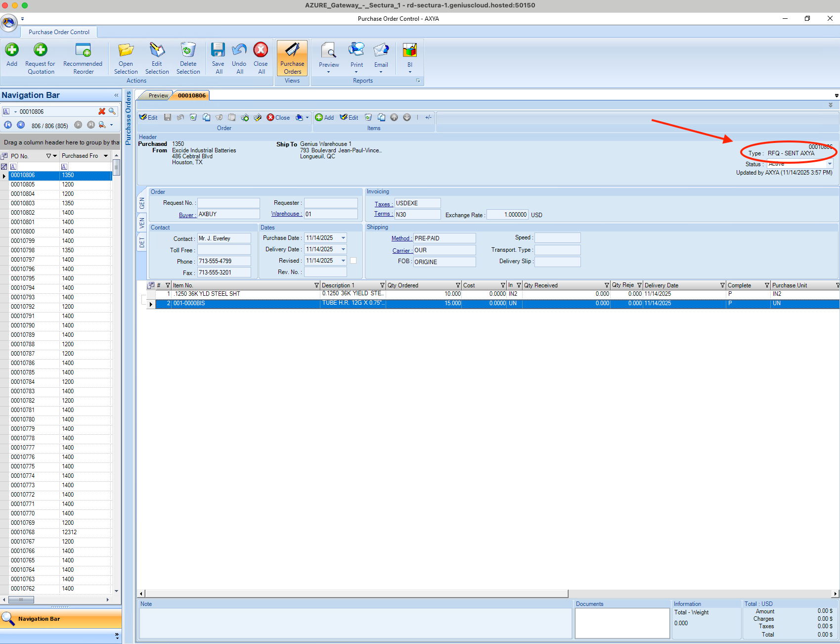Click the items grid horizontal scrollbar
The image size is (840, 644).
[354, 594]
